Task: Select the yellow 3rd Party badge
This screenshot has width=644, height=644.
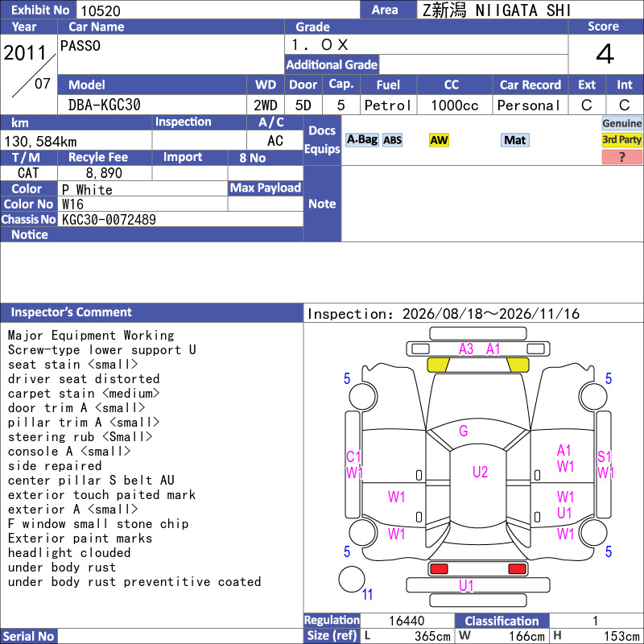Action: point(621,139)
